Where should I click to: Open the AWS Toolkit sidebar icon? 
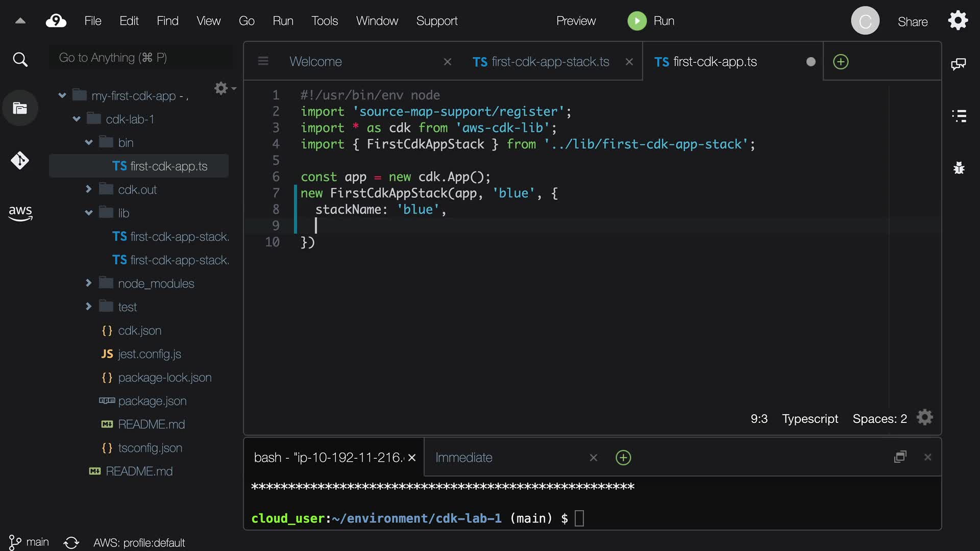click(20, 213)
